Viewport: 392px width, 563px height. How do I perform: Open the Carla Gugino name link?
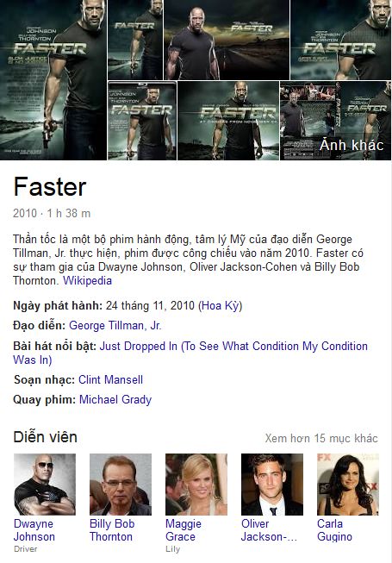pyautogui.click(x=334, y=530)
